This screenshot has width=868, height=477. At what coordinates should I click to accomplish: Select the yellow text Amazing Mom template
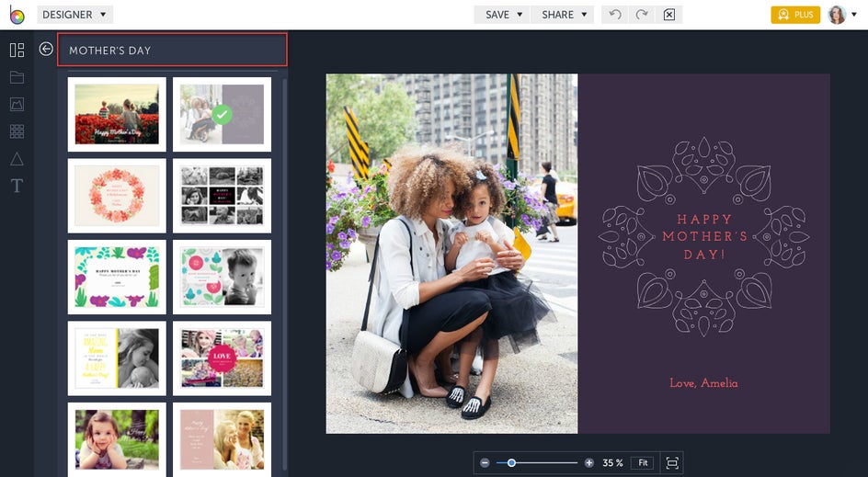pyautogui.click(x=117, y=358)
